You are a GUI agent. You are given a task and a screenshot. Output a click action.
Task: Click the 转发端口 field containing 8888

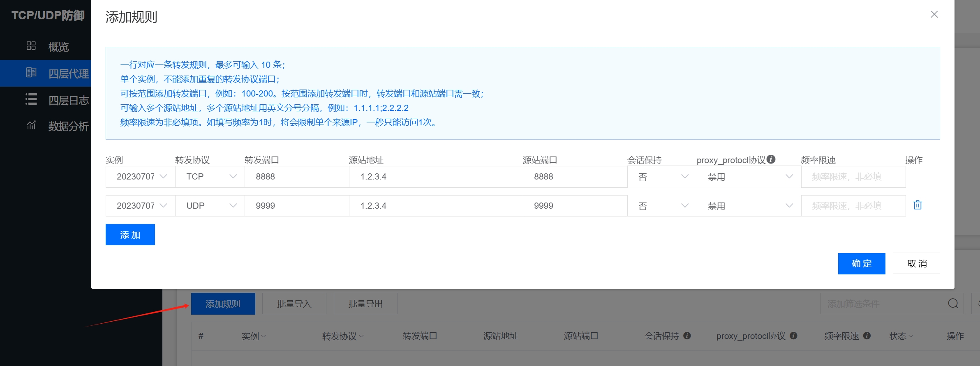point(297,177)
